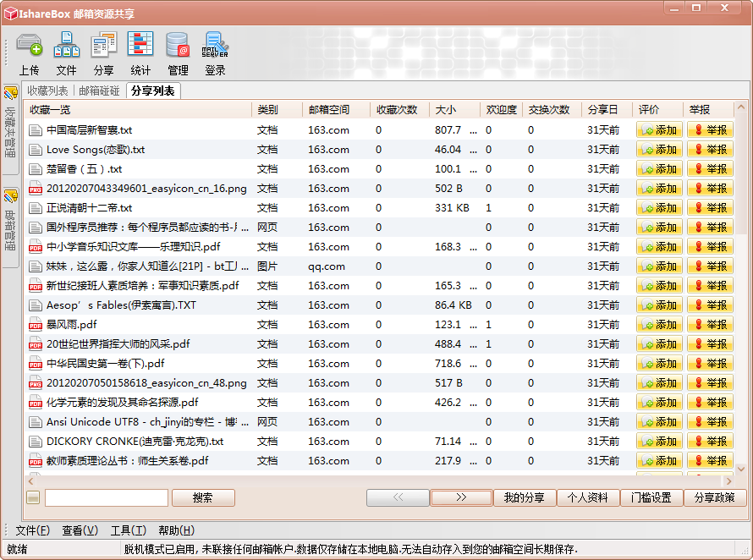Sort by the 类别 column header
Viewport: 753px width, 560px height.
click(278, 109)
